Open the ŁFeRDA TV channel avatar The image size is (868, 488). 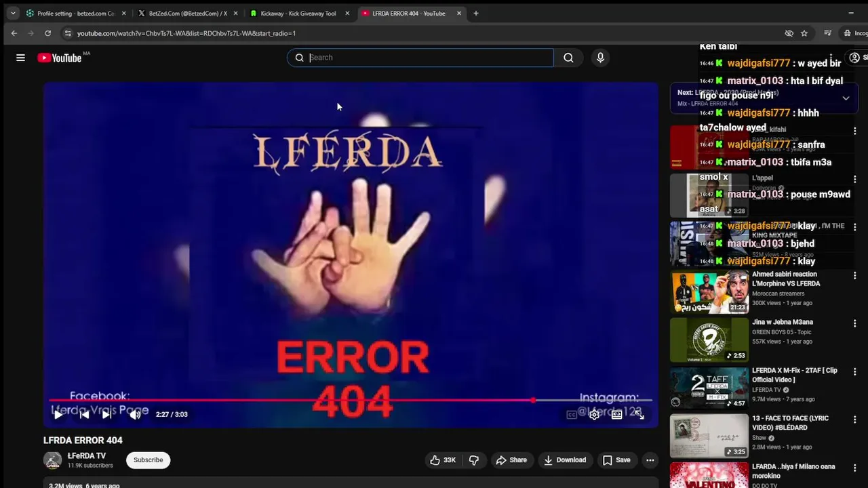point(52,460)
